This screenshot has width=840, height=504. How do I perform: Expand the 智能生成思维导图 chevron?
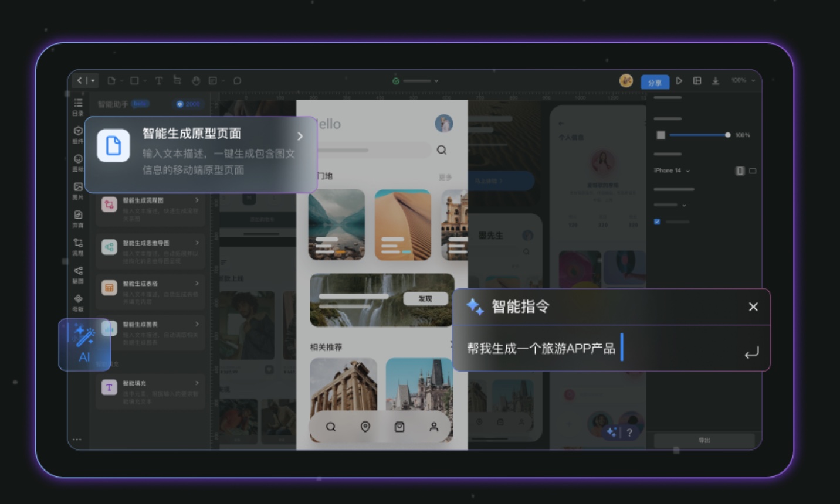tap(197, 242)
